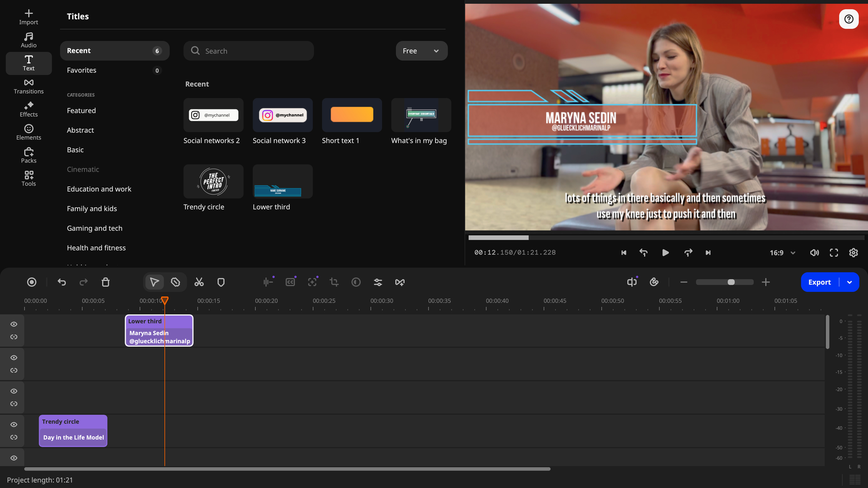Open the 16:9 aspect ratio dropdown

pyautogui.click(x=782, y=253)
